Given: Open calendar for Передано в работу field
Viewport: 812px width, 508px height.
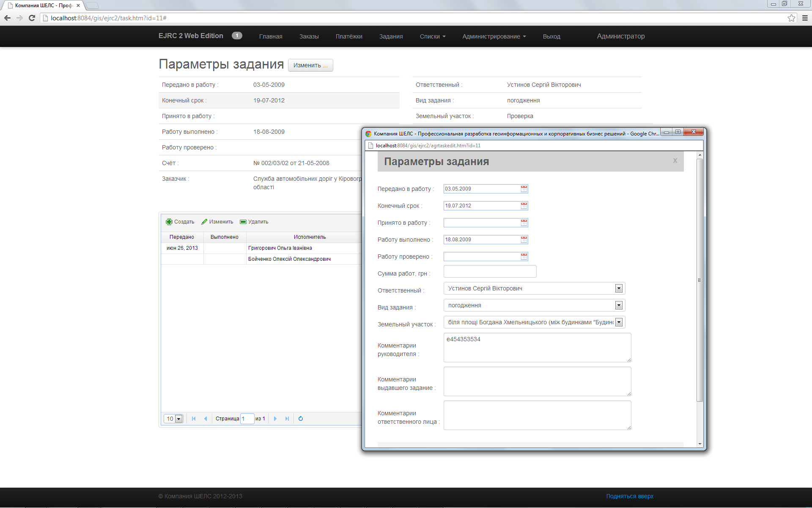Looking at the screenshot, I should 524,189.
